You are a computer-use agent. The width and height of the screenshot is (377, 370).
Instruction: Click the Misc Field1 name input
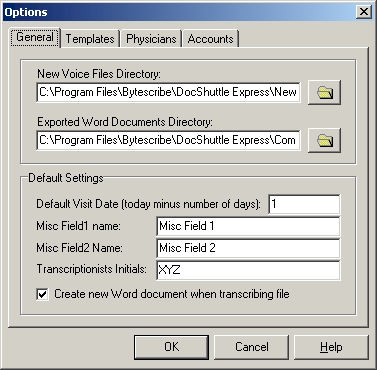pos(248,226)
